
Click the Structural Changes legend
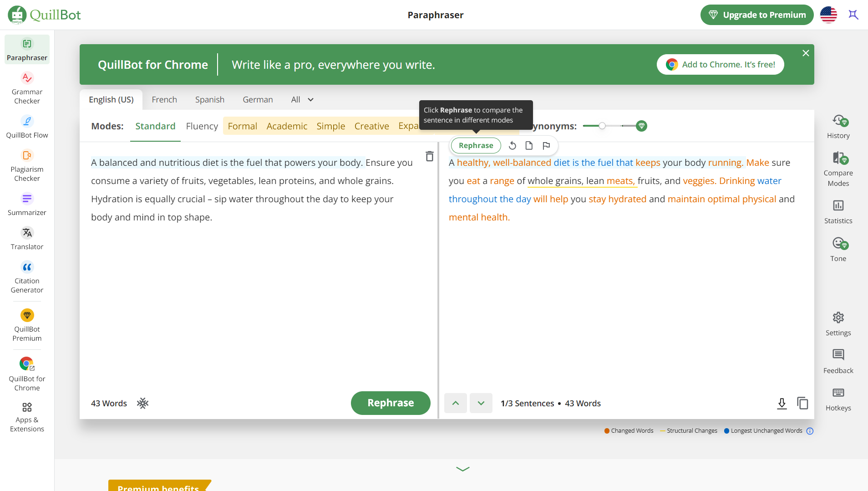688,431
